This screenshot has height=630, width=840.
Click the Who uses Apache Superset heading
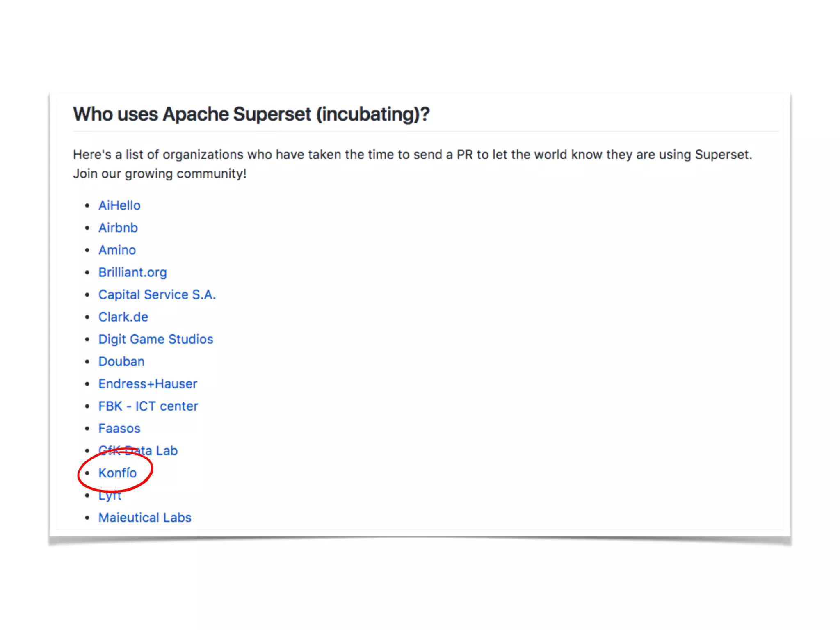(x=251, y=114)
